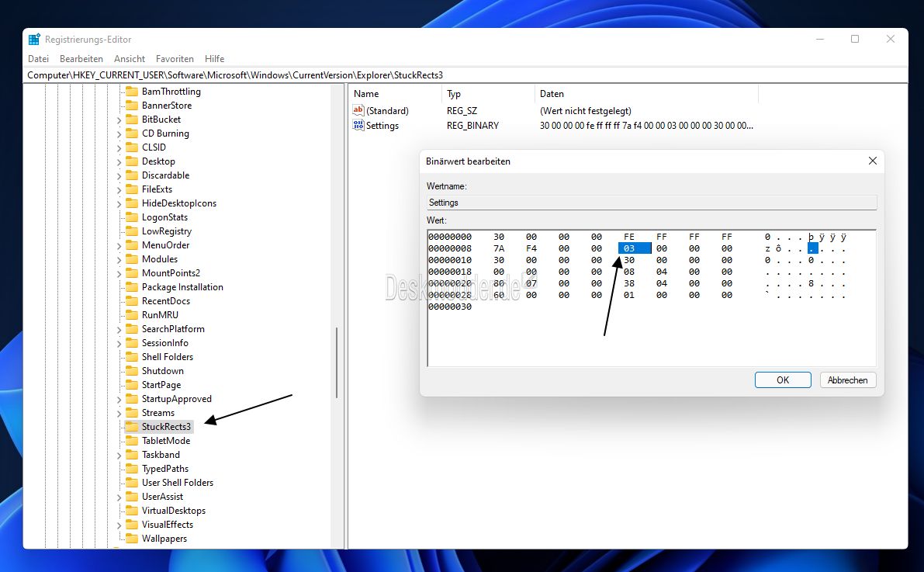The width and height of the screenshot is (924, 572).
Task: Click the BamThrottling folder icon
Action: (x=132, y=92)
